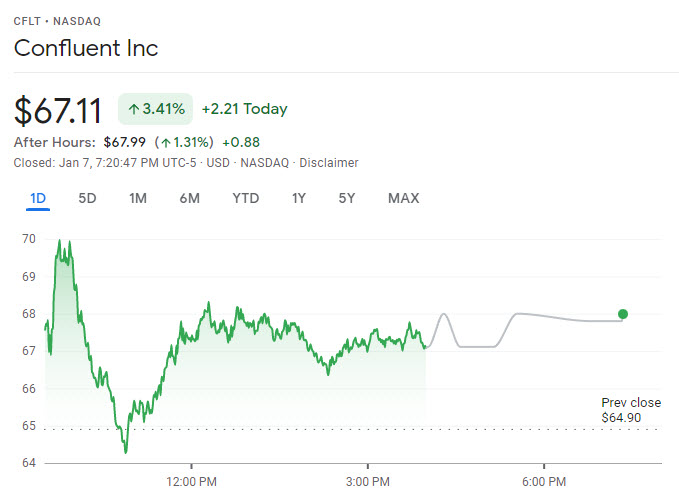Click the 6:00 PM axis label

[544, 482]
